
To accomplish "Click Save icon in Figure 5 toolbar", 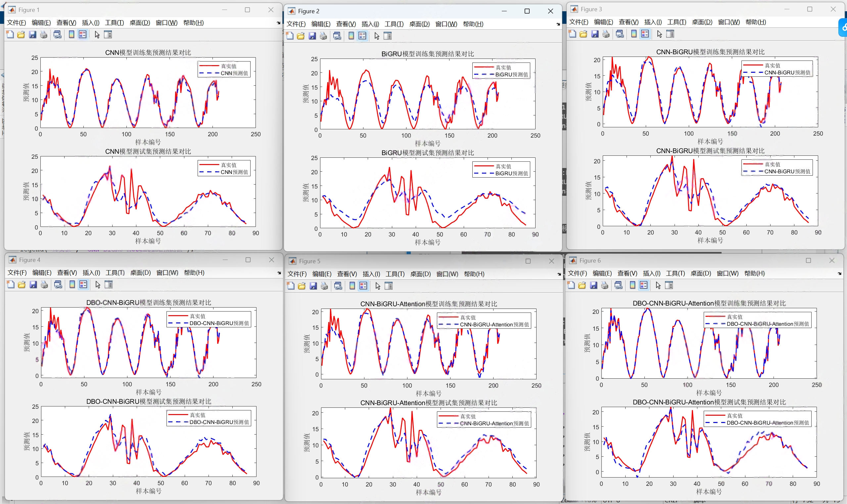I will pyautogui.click(x=313, y=286).
